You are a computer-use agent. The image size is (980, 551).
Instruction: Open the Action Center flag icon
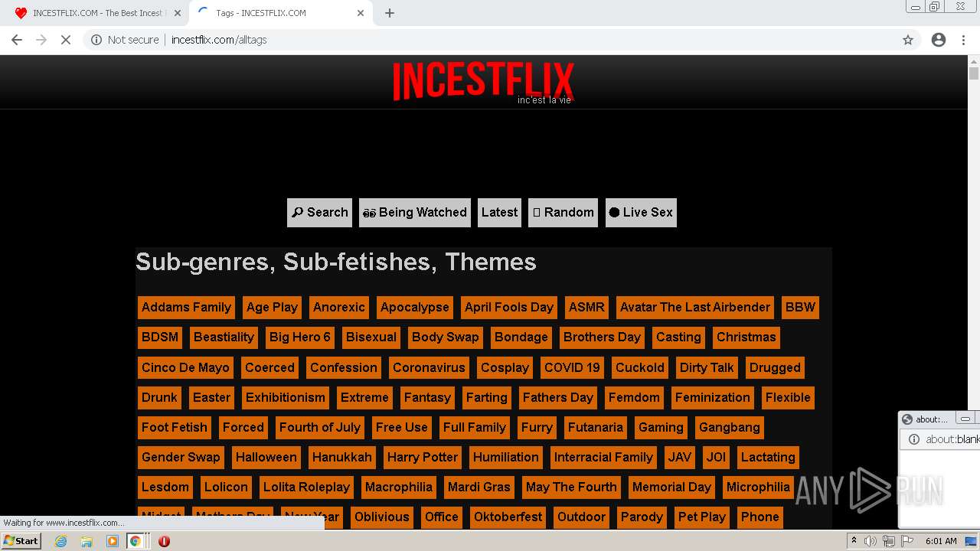coord(906,541)
